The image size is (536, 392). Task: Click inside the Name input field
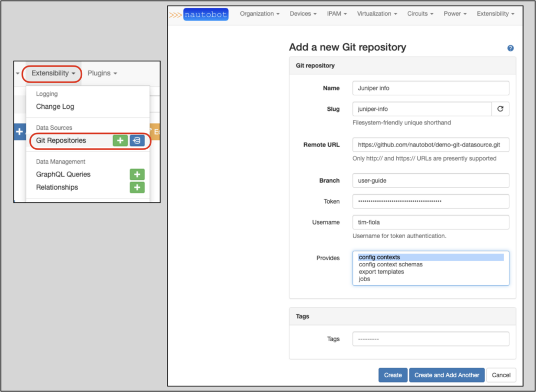click(430, 88)
